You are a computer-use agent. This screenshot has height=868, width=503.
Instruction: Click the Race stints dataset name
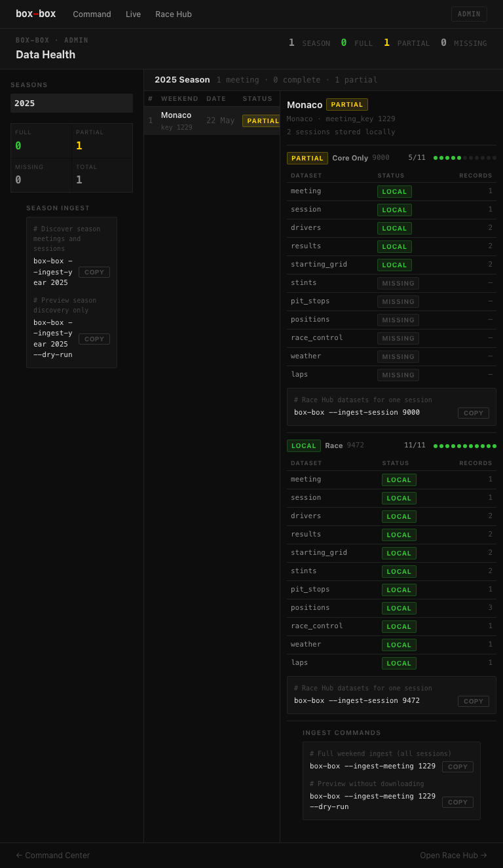pyautogui.click(x=304, y=571)
